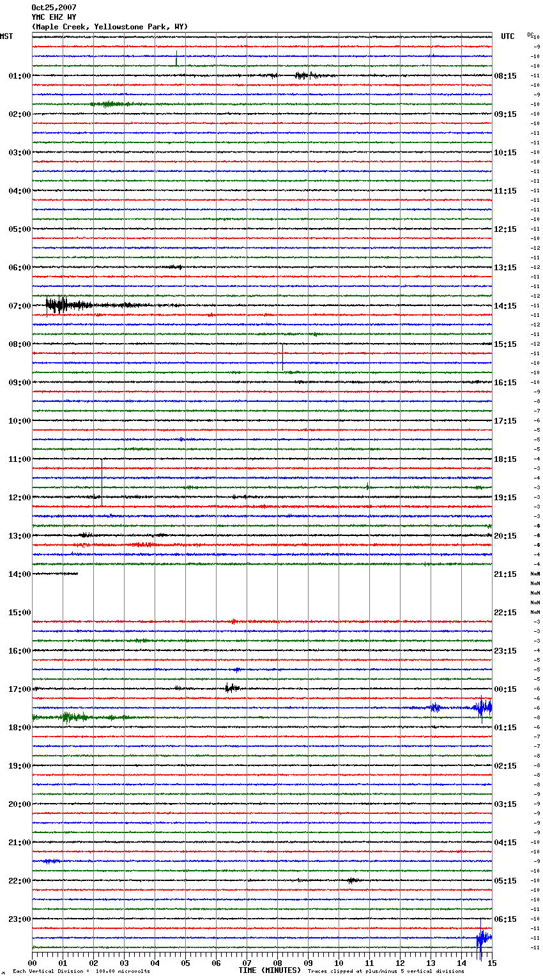Click the 22:15 UTC time label

pyautogui.click(x=505, y=613)
